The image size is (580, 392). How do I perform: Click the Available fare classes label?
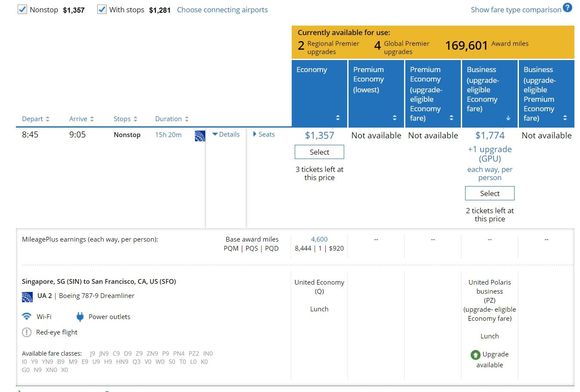coord(52,354)
